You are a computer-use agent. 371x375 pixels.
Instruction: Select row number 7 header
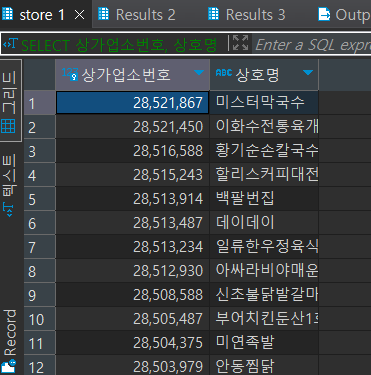click(39, 247)
